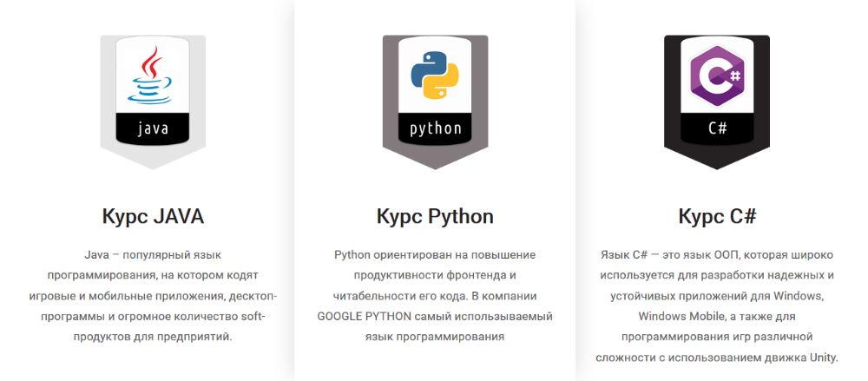868x381 pixels.
Task: Click the line starting 'Язык C# — это язык ООП'
Action: click(x=717, y=255)
